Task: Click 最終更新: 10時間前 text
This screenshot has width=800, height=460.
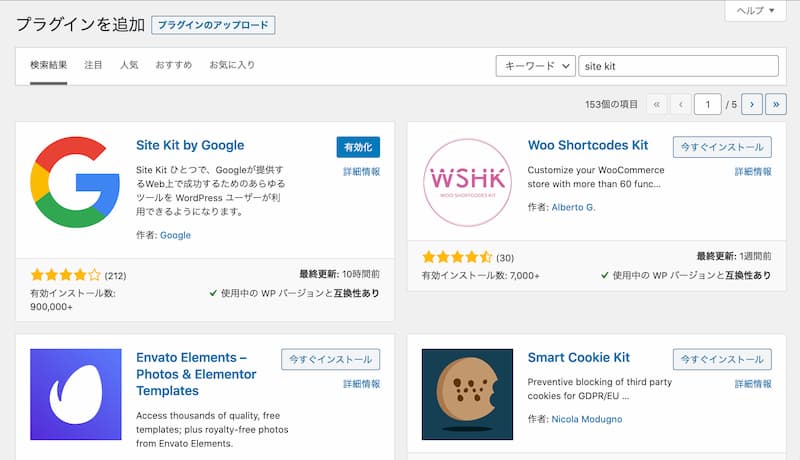Action: pos(339,274)
